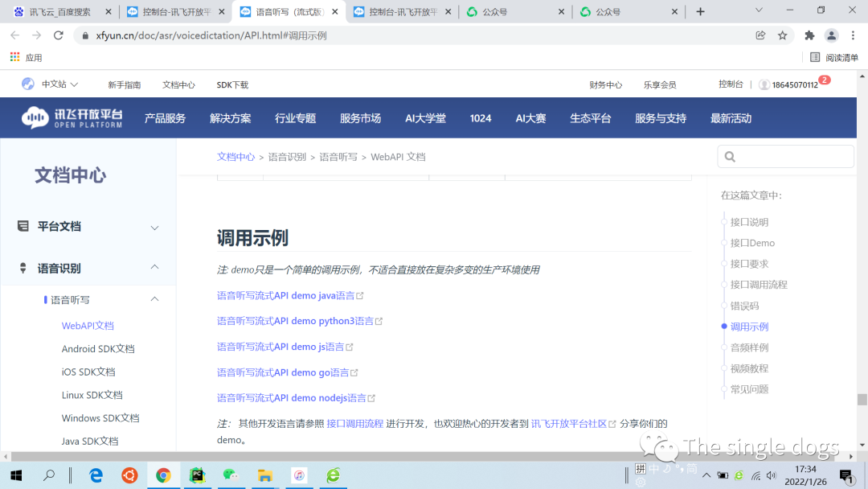Open the 行业专题 menu

[x=295, y=118]
